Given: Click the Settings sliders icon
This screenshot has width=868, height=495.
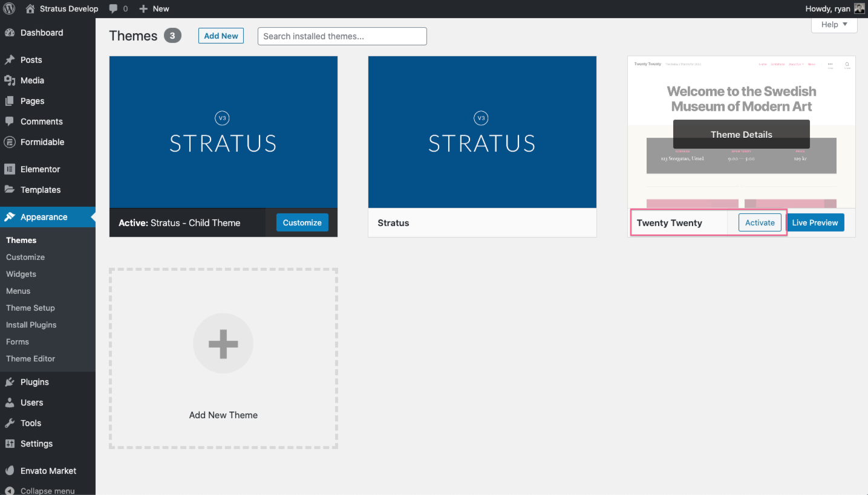Looking at the screenshot, I should [x=10, y=444].
